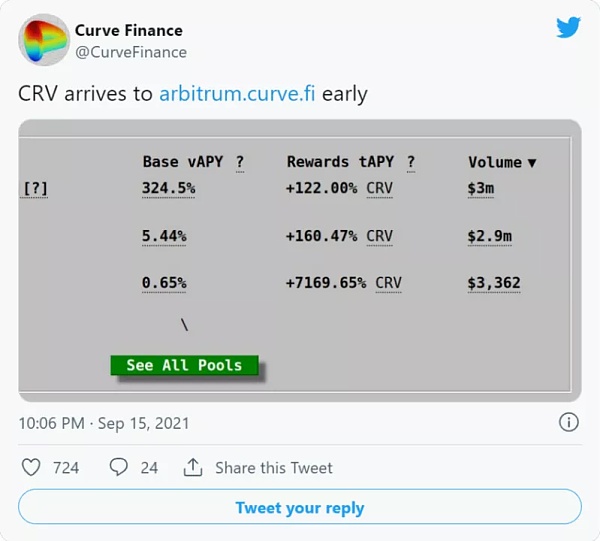Click the Curve Finance profile avatar
The width and height of the screenshot is (600, 541).
(x=43, y=40)
